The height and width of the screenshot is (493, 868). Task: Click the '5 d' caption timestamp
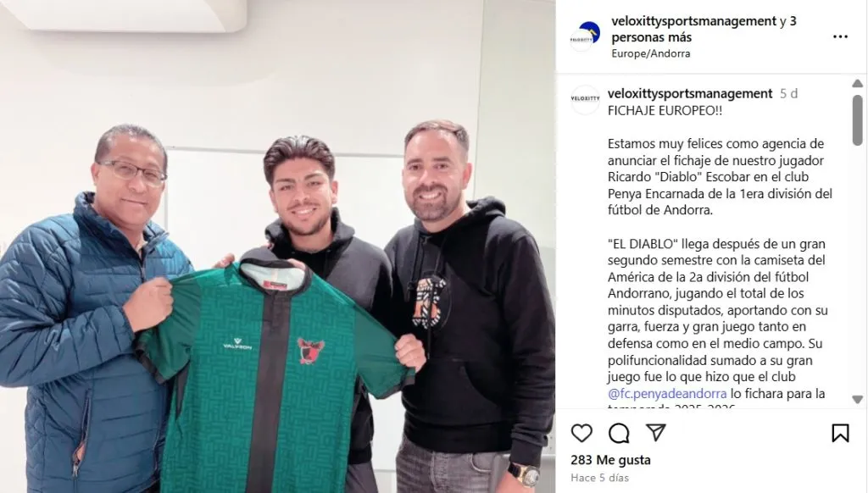[789, 93]
